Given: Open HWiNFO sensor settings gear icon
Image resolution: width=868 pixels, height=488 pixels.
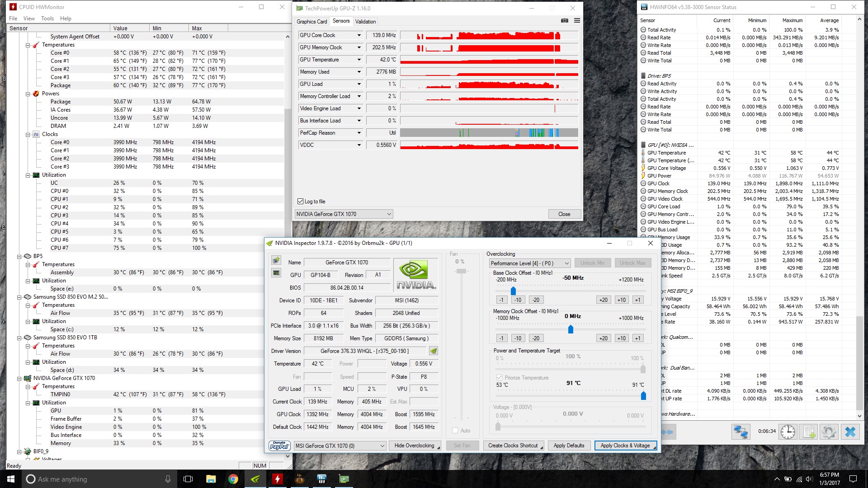Looking at the screenshot, I should pyautogui.click(x=829, y=432).
